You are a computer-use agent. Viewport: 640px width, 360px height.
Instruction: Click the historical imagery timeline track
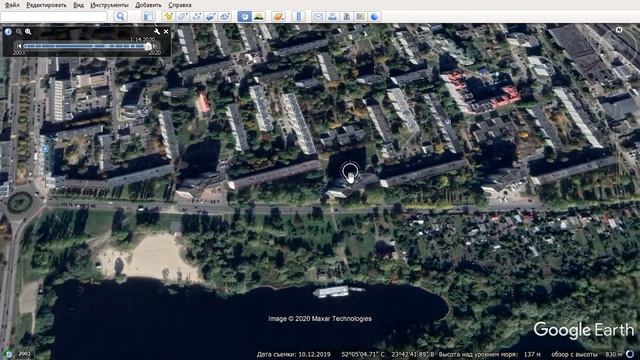[85, 46]
